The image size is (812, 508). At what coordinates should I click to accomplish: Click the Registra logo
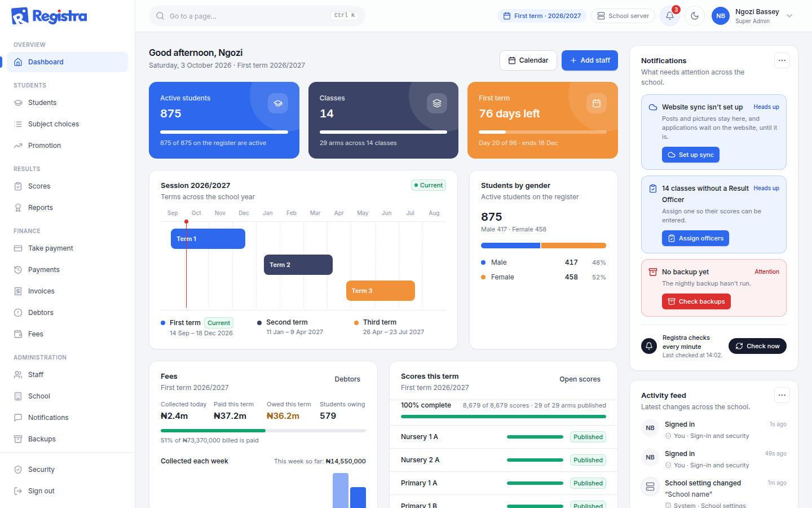click(49, 16)
